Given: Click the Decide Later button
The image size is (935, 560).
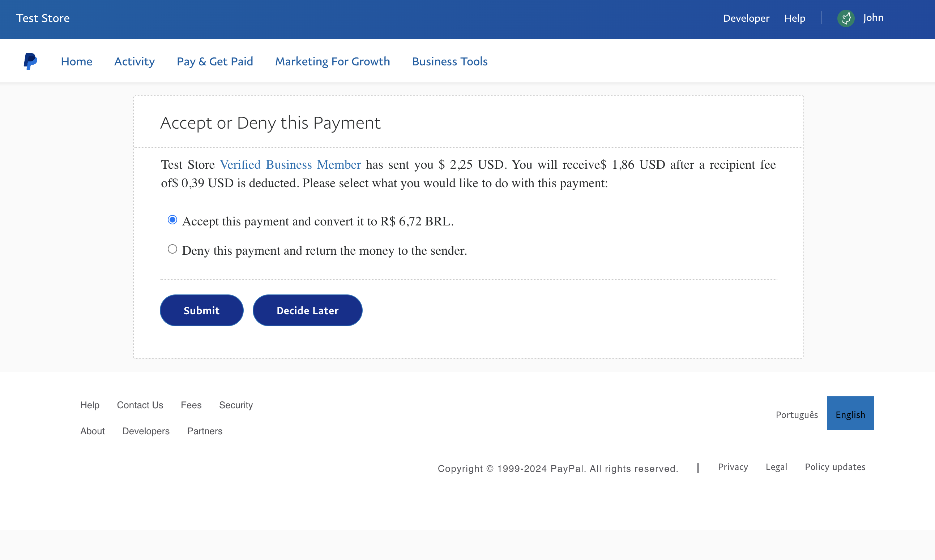Looking at the screenshot, I should click(x=307, y=310).
